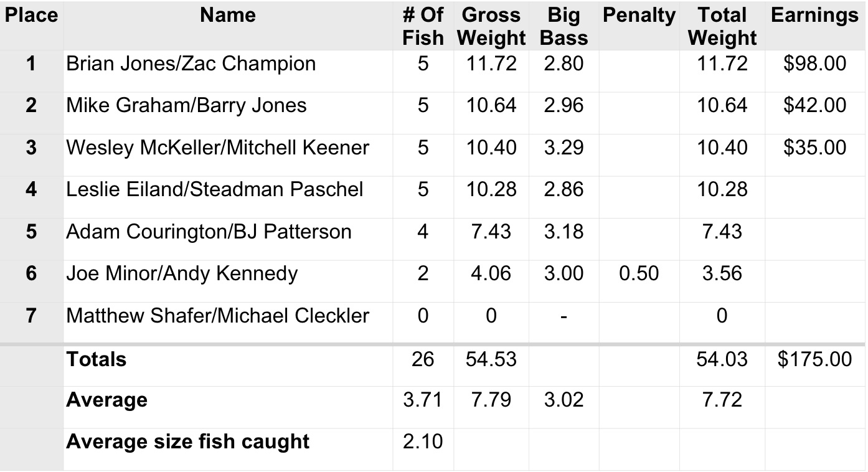Select the Brian Jones/Zac Champion cell
This screenshot has height=472, width=868.
pos(191,64)
